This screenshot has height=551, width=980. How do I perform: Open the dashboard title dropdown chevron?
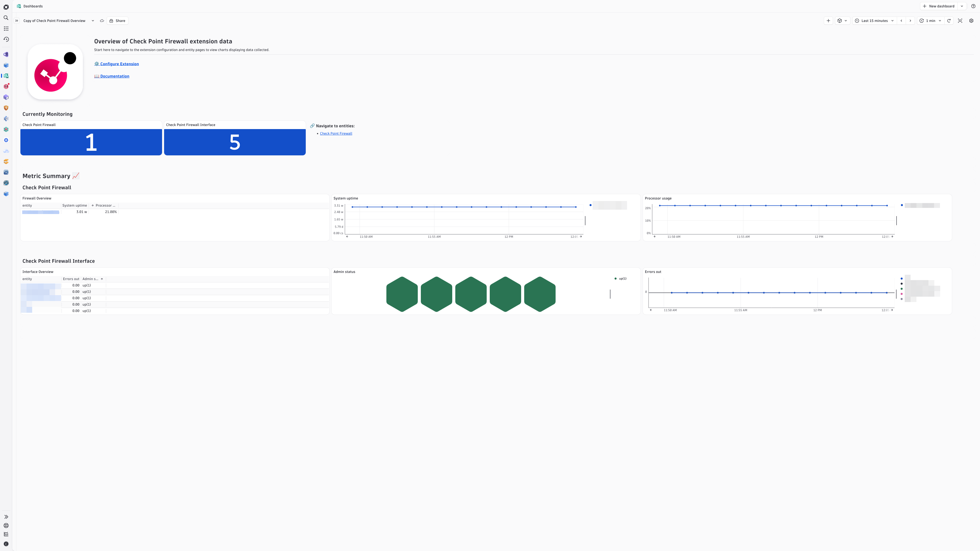click(93, 21)
